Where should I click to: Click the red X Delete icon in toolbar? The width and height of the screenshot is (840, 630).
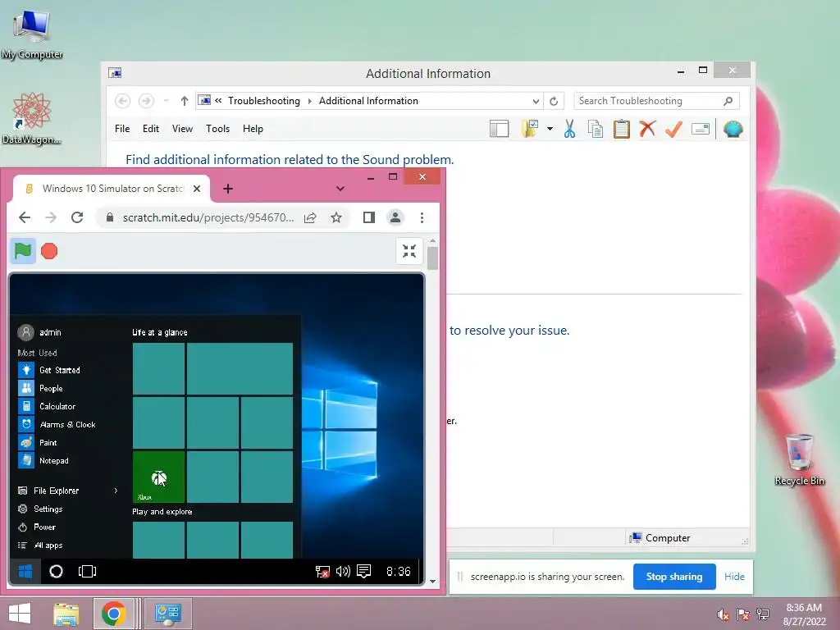(x=647, y=129)
